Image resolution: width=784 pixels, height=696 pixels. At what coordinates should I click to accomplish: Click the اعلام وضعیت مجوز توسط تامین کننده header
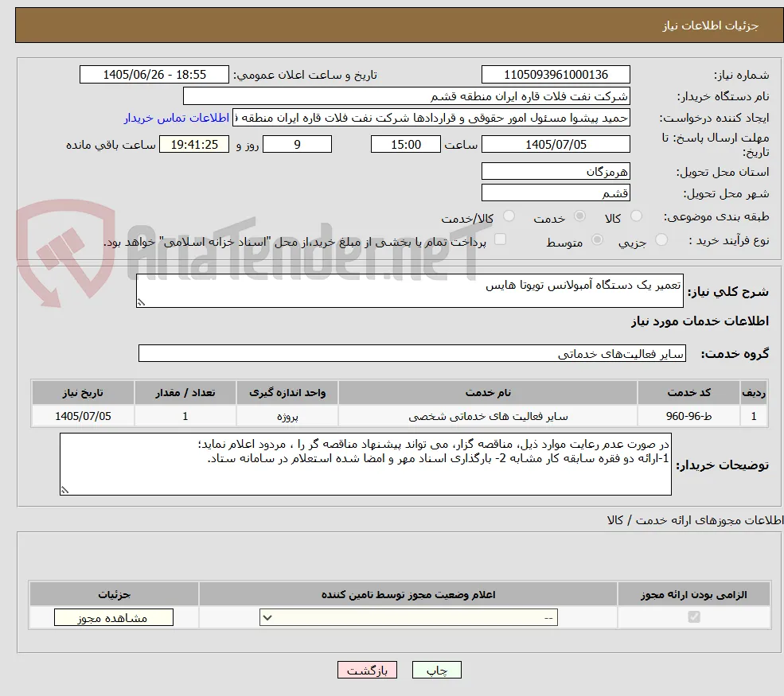pos(408,594)
